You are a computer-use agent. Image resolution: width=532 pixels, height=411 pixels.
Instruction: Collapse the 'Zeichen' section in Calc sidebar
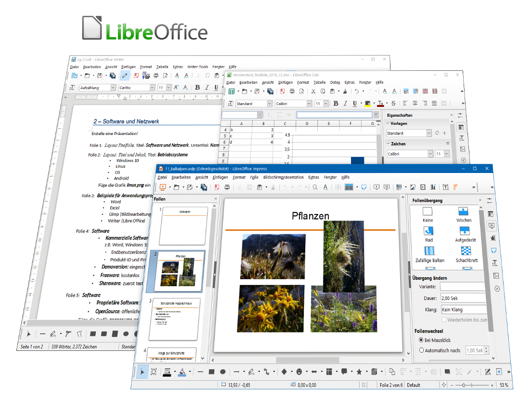point(388,144)
